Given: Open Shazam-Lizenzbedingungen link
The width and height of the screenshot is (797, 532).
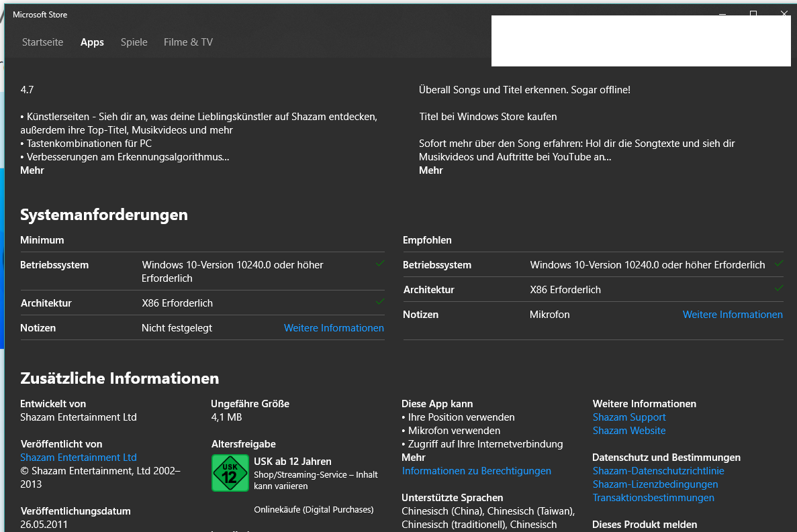Looking at the screenshot, I should [x=655, y=484].
